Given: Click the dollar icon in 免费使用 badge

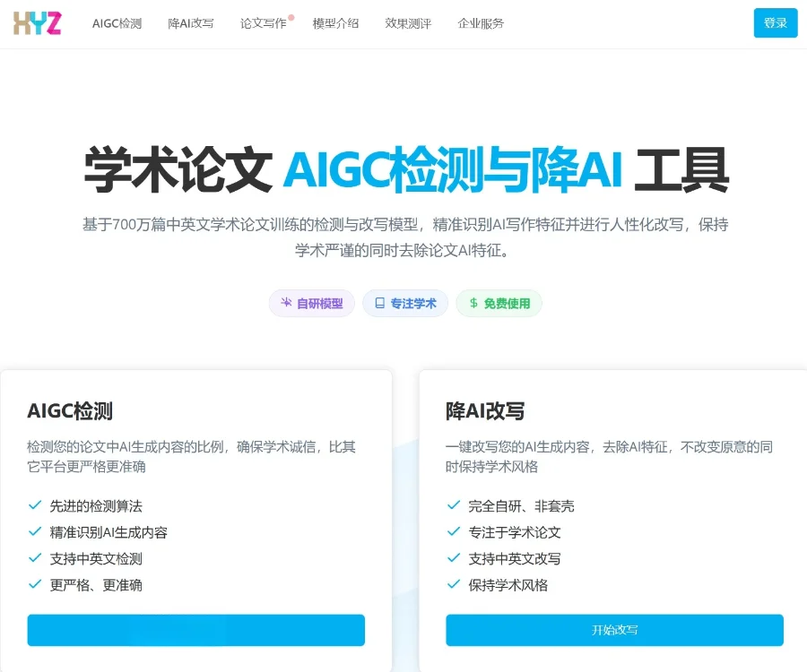Looking at the screenshot, I should pos(473,303).
